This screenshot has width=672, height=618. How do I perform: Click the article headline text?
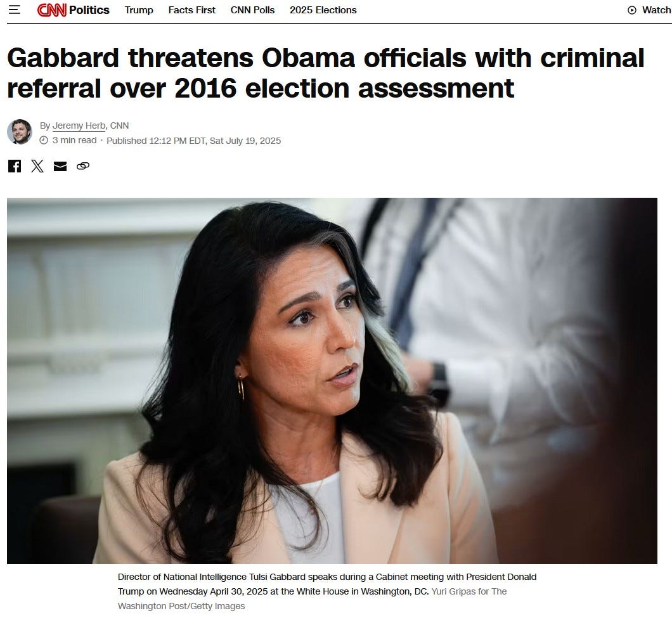pos(326,73)
